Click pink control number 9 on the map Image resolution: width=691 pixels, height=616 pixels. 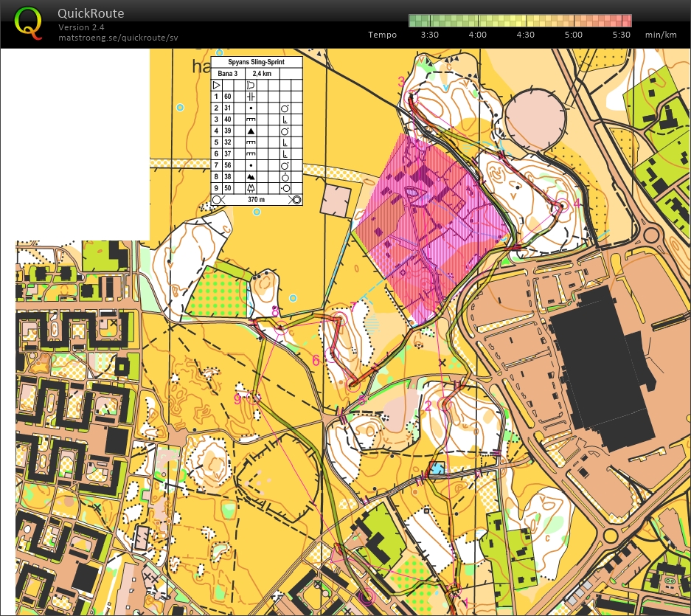[x=237, y=400]
